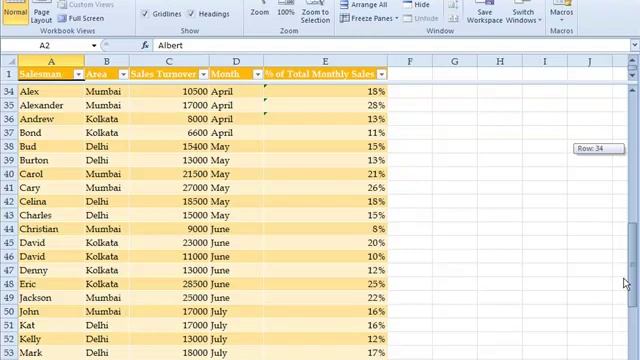The width and height of the screenshot is (640, 360).
Task: Select column G header
Action: [x=455, y=61]
